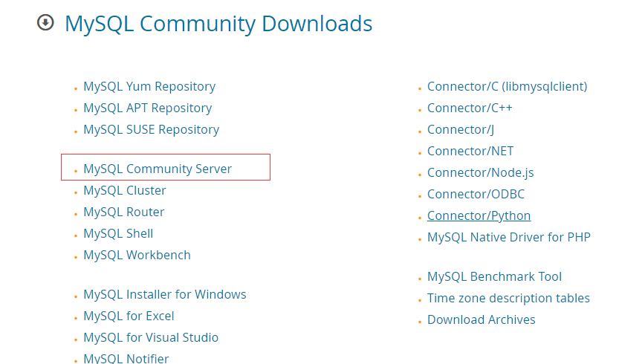Screen dimensions: 619x364
Task: Open the MySQL Yum Repository link
Action: point(149,86)
